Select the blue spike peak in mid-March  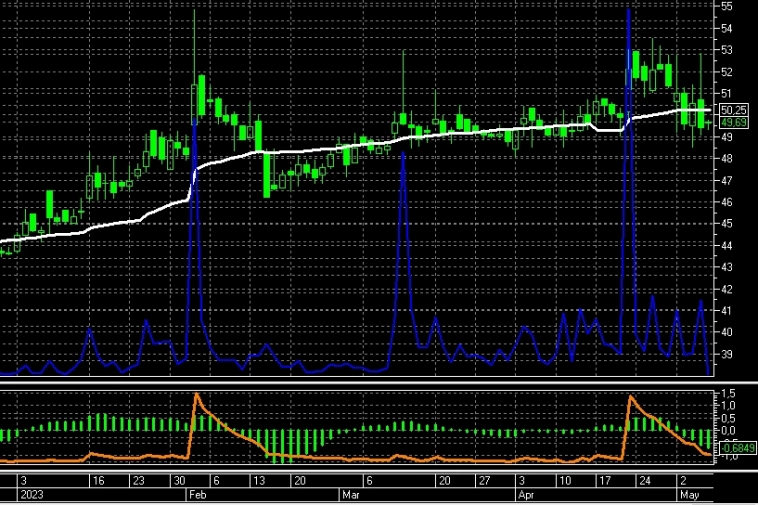tap(402, 153)
